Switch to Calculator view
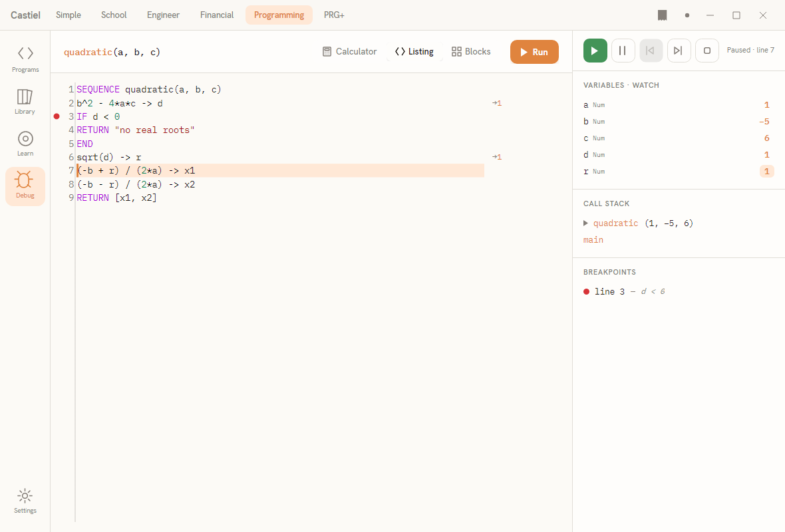 click(349, 52)
